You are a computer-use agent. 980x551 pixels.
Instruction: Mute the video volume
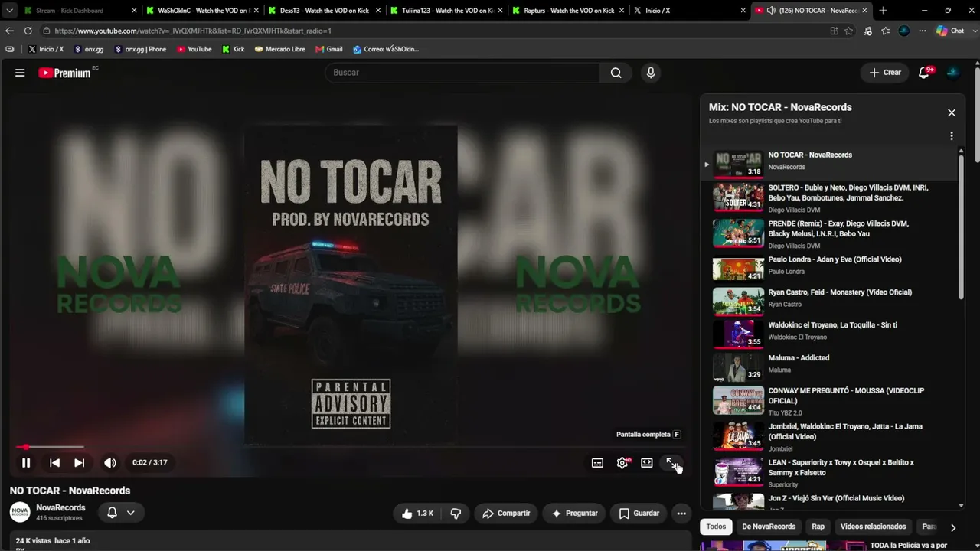(x=110, y=462)
